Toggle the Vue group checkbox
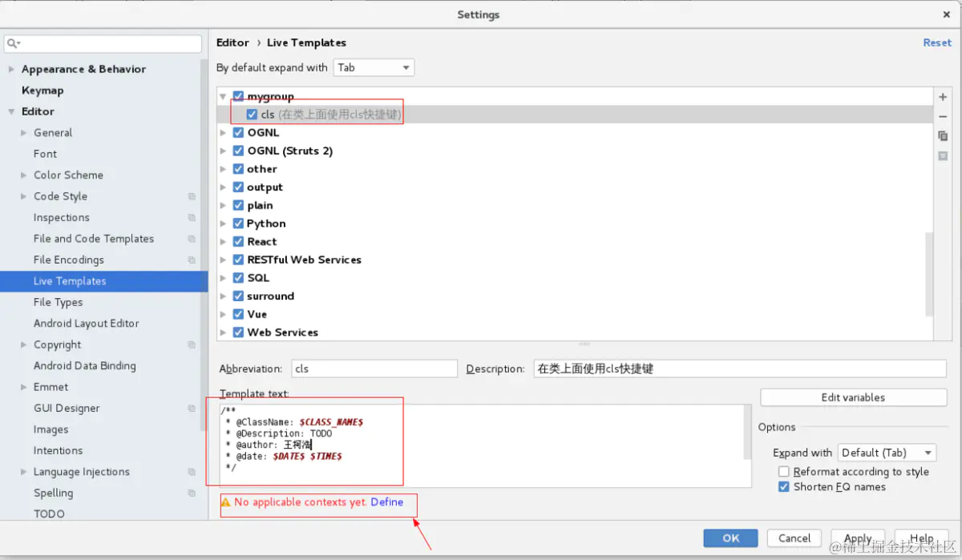 pyautogui.click(x=238, y=314)
